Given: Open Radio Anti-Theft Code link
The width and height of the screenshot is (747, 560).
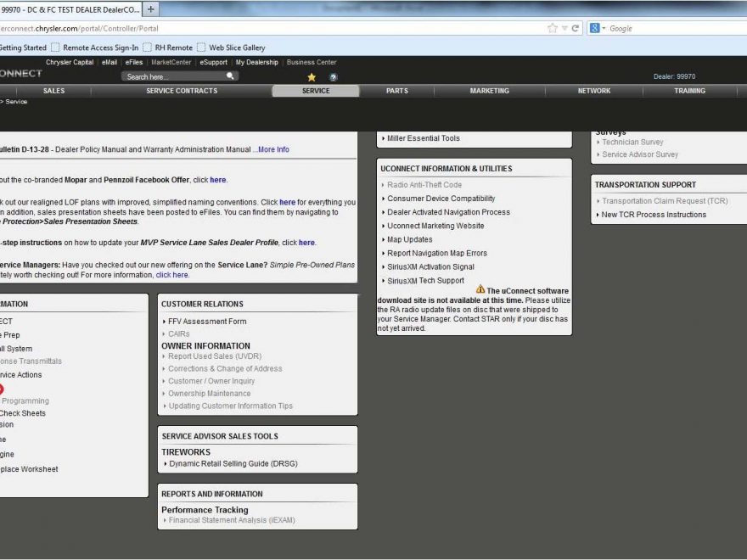Looking at the screenshot, I should [x=424, y=185].
